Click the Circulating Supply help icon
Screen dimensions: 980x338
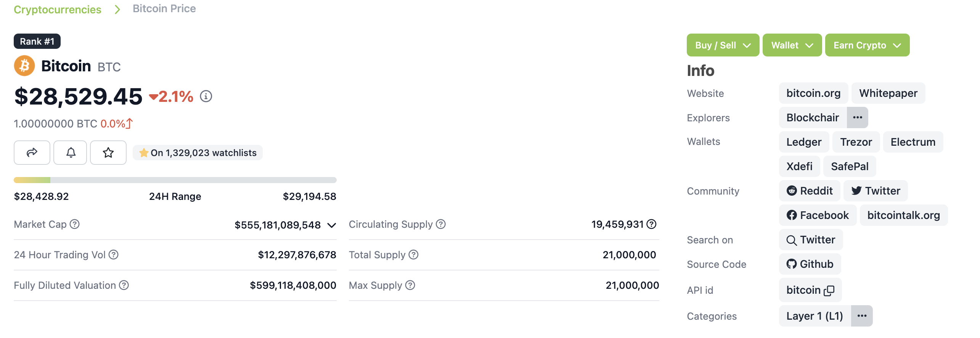[x=441, y=224]
